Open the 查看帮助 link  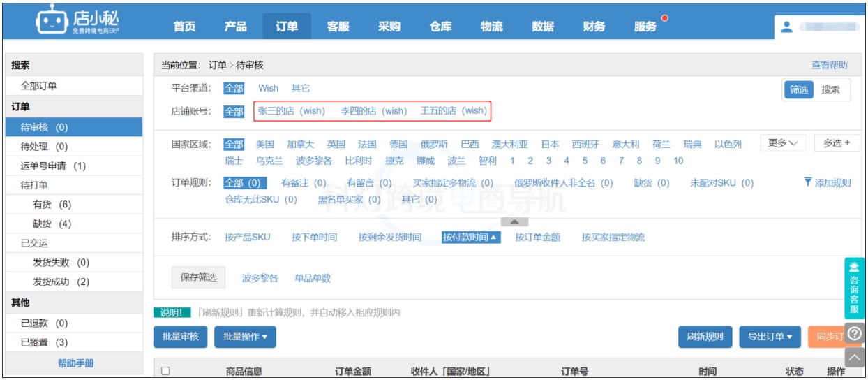(x=830, y=65)
